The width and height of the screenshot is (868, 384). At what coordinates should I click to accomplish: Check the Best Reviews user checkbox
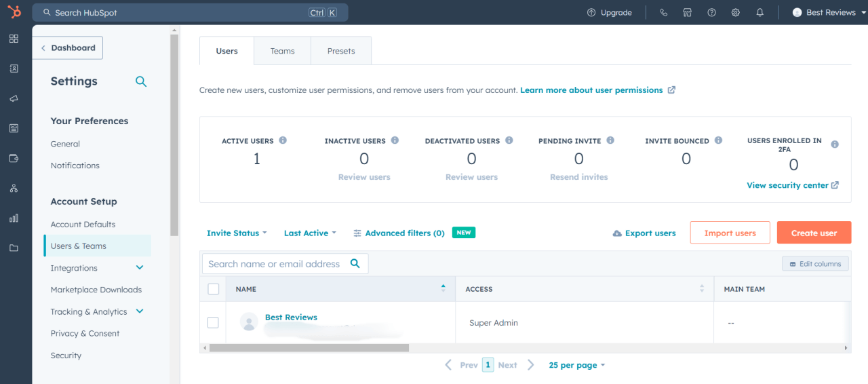pyautogui.click(x=213, y=322)
